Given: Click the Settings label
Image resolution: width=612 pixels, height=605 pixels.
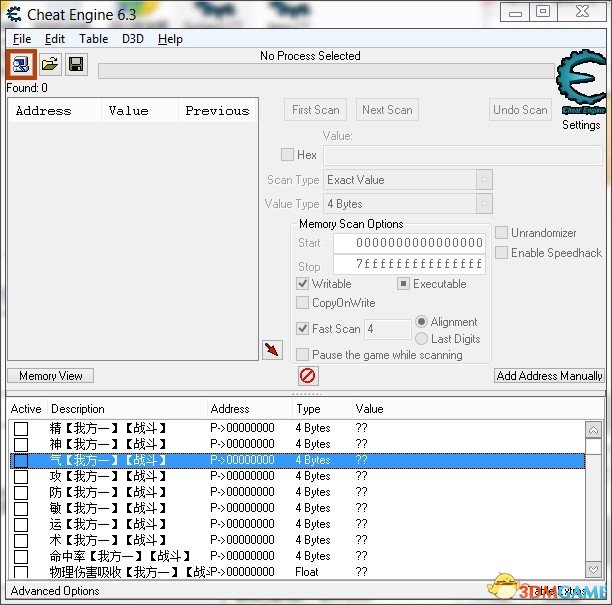Looking at the screenshot, I should pyautogui.click(x=581, y=125).
